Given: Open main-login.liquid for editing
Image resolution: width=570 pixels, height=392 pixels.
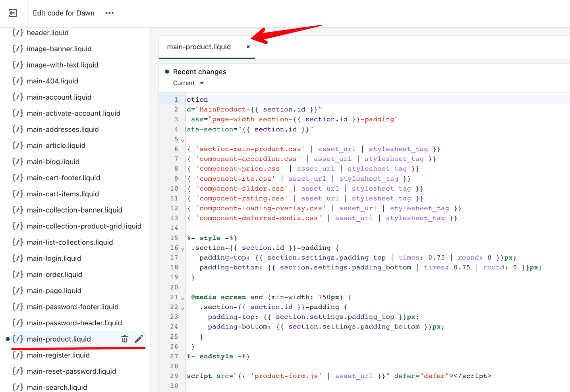Looking at the screenshot, I should 54,258.
